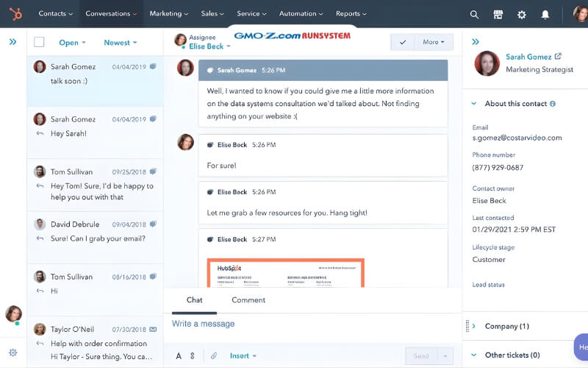This screenshot has width=588, height=368.
Task: Click Sarah Gomez avatar beside her 5:26 PM message
Action: [x=185, y=68]
